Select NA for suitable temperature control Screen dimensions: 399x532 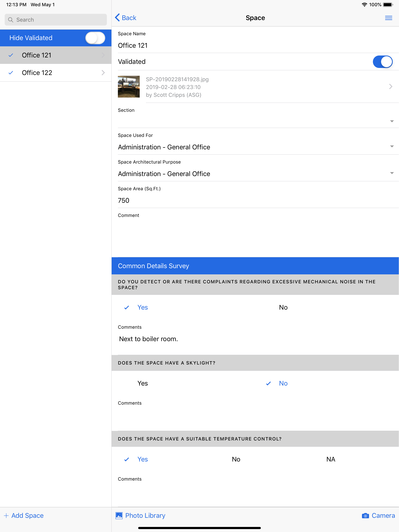point(331,459)
